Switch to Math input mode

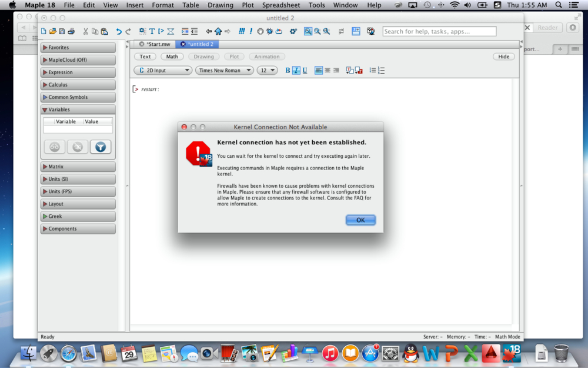tap(172, 57)
